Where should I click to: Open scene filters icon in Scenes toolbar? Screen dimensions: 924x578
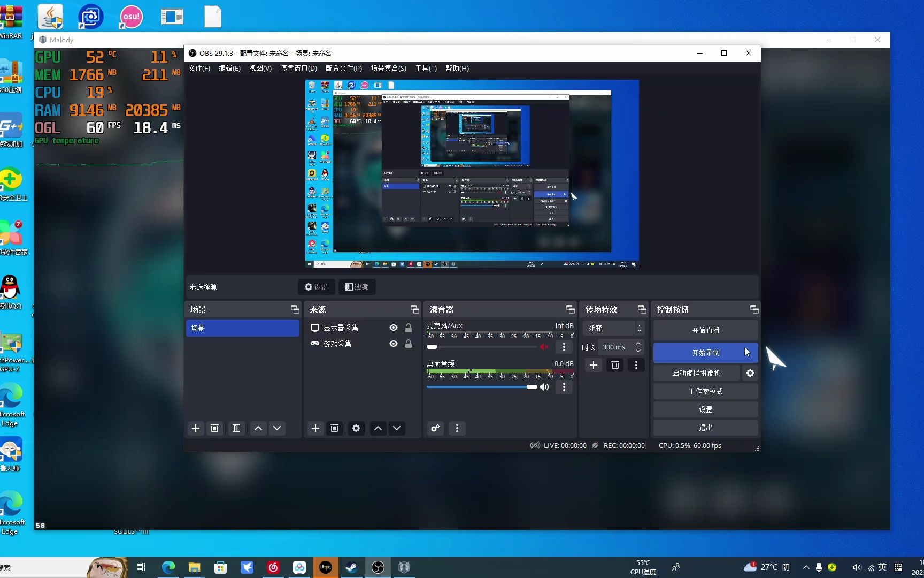coord(236,428)
